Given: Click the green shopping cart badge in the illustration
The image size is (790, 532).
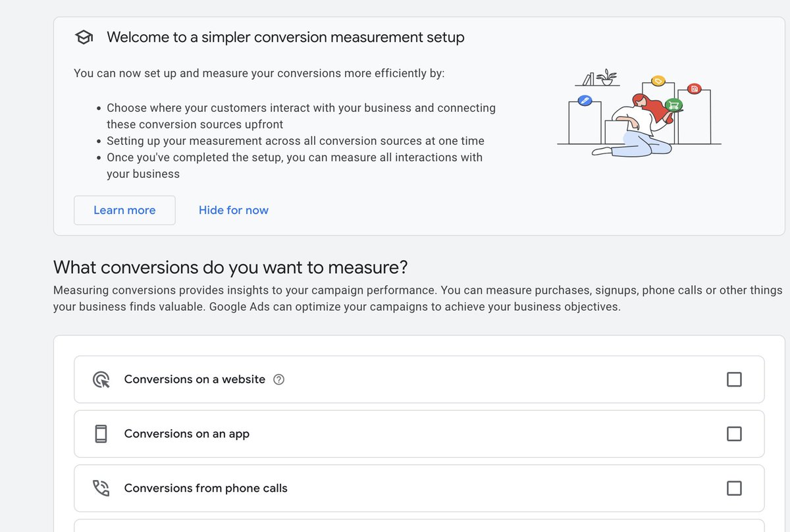Looking at the screenshot, I should click(x=673, y=105).
